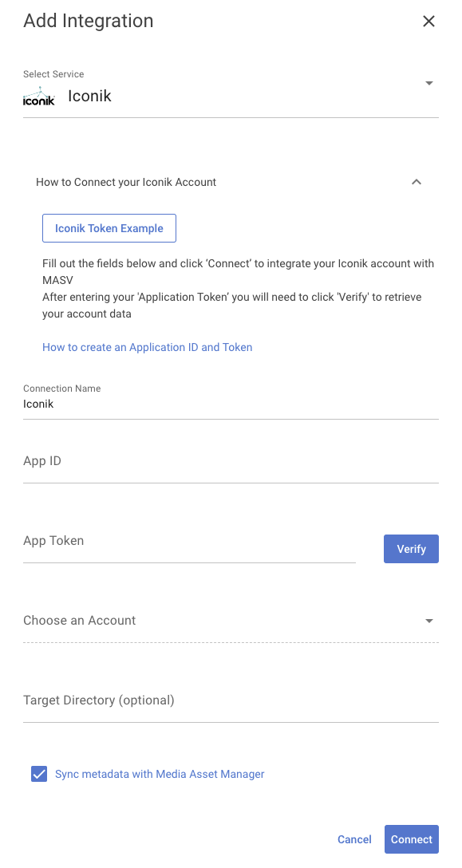The width and height of the screenshot is (462, 868).
Task: Uncheck Sync metadata with Media Asset Manager
Action: click(38, 774)
